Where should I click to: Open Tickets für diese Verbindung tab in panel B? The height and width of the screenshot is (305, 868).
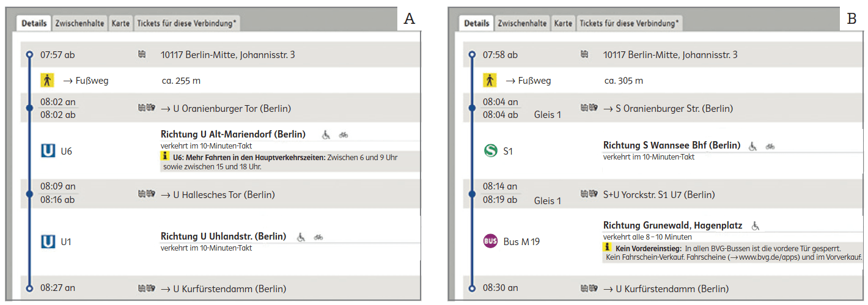click(629, 24)
